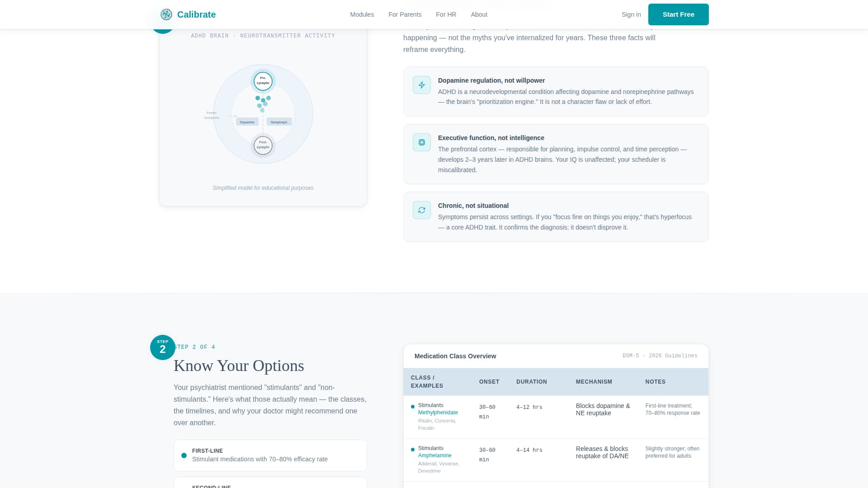Viewport: 868px width, 488px height.
Task: Click the Calibrate brand name
Action: (197, 14)
